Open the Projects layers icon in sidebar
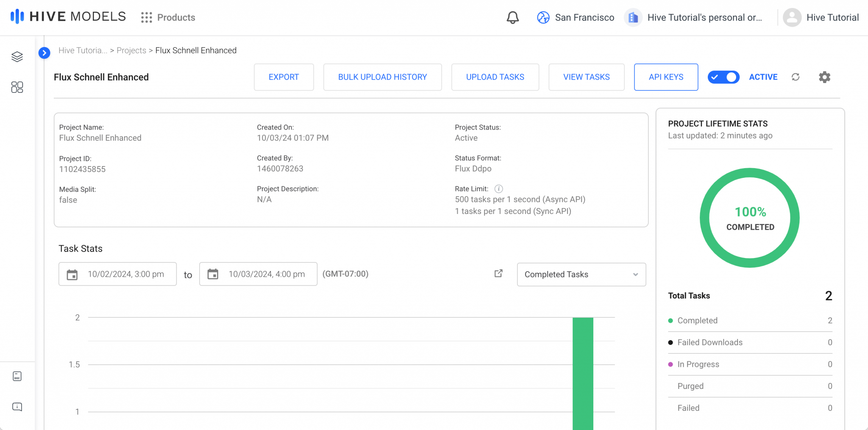The height and width of the screenshot is (430, 868). coord(17,56)
